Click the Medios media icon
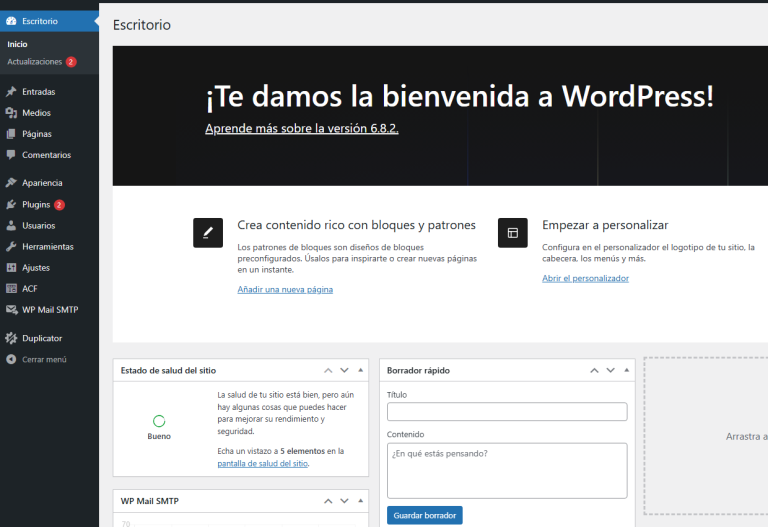Screen dimensions: 768x527 click(11, 113)
